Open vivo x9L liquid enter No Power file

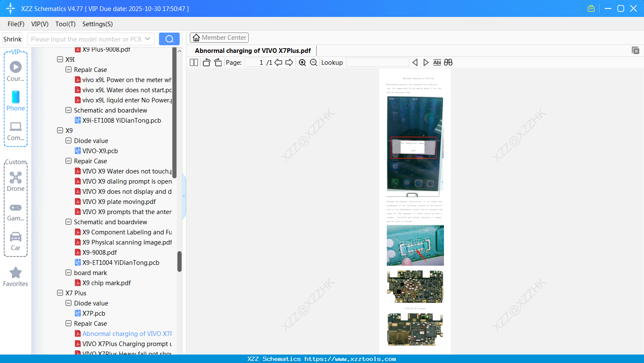[x=123, y=100]
